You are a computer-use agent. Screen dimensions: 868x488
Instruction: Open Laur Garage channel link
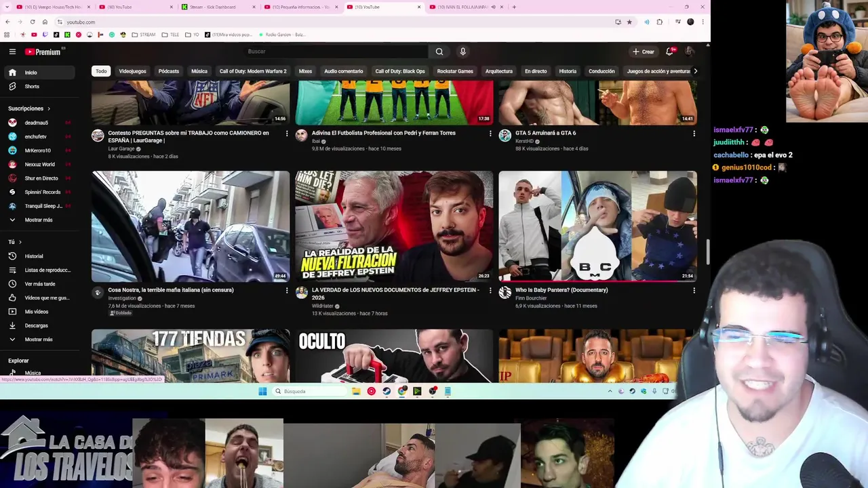tap(121, 148)
